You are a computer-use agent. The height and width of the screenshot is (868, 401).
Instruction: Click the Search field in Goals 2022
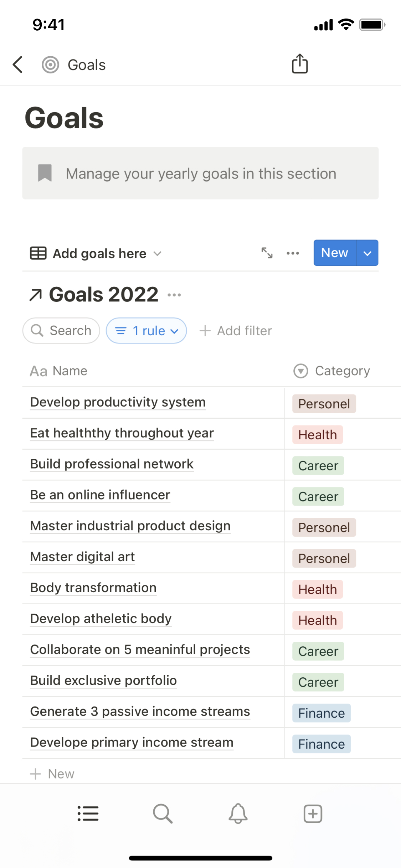tap(61, 331)
